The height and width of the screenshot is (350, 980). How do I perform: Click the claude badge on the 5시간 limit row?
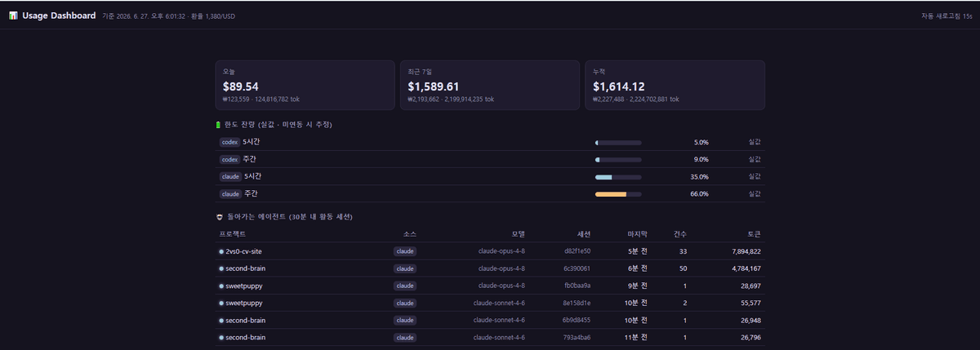[x=230, y=176]
